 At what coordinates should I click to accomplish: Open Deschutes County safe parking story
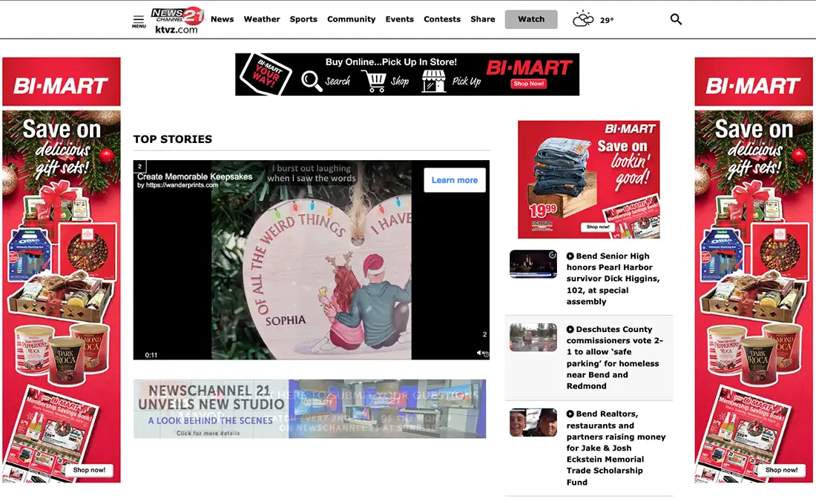[x=615, y=358]
